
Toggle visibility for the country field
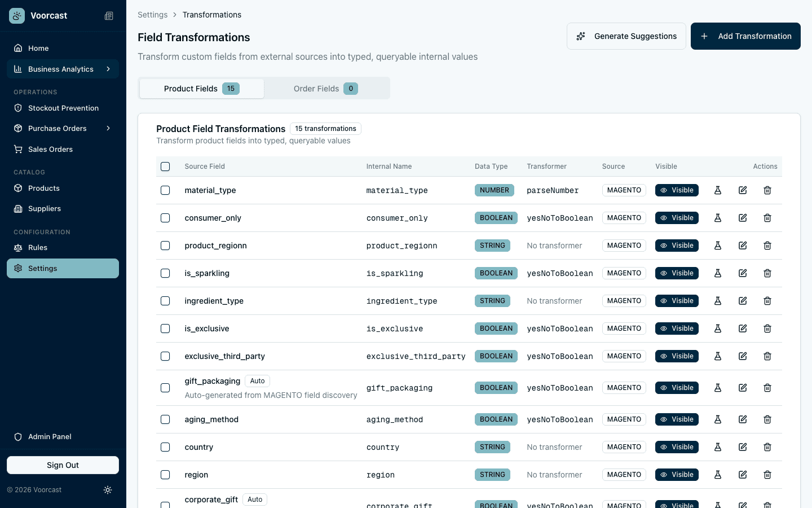(x=677, y=447)
